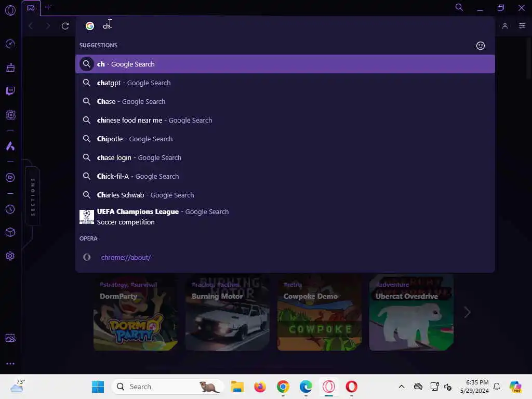Click the reload page button

[65, 26]
